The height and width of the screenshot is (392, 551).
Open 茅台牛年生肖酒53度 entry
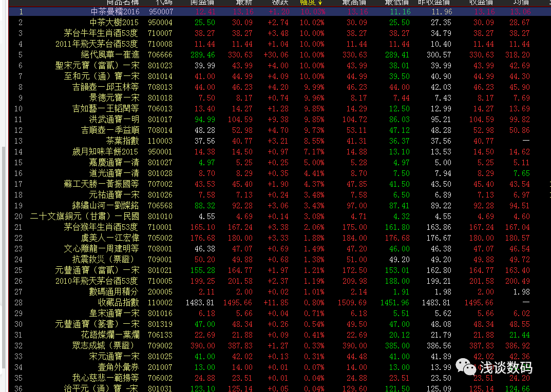(101, 33)
